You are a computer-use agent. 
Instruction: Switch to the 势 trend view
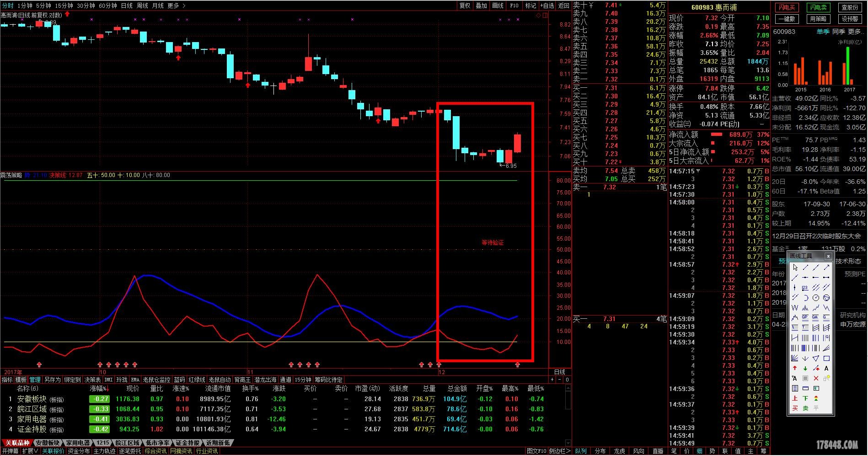(713, 451)
